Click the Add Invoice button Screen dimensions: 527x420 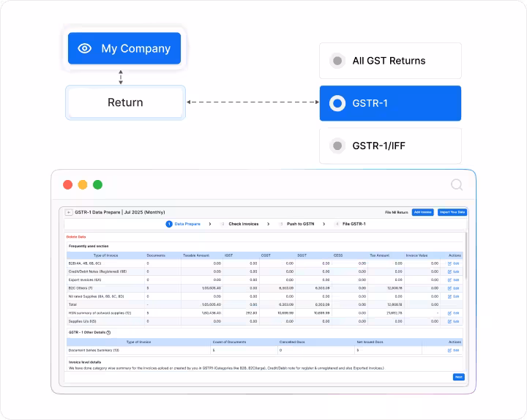[x=423, y=212]
